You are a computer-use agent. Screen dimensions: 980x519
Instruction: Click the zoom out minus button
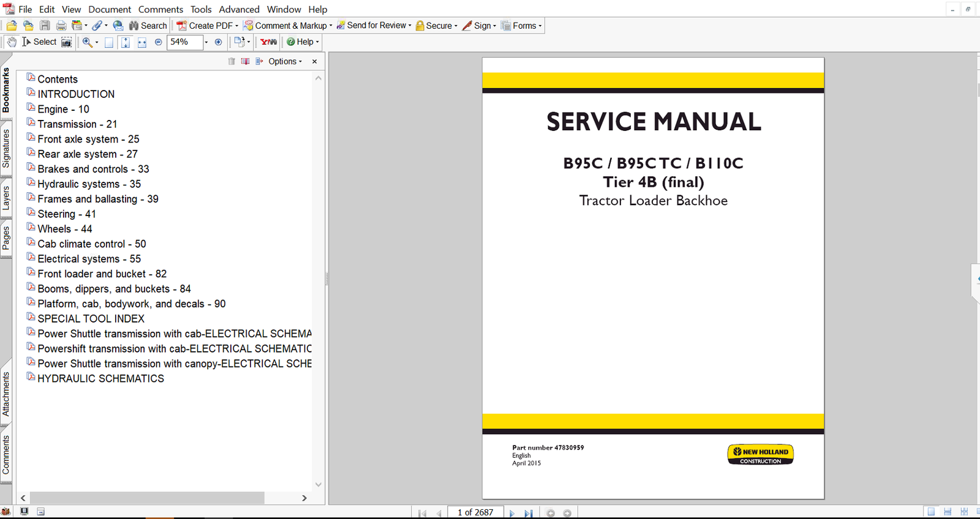click(159, 42)
